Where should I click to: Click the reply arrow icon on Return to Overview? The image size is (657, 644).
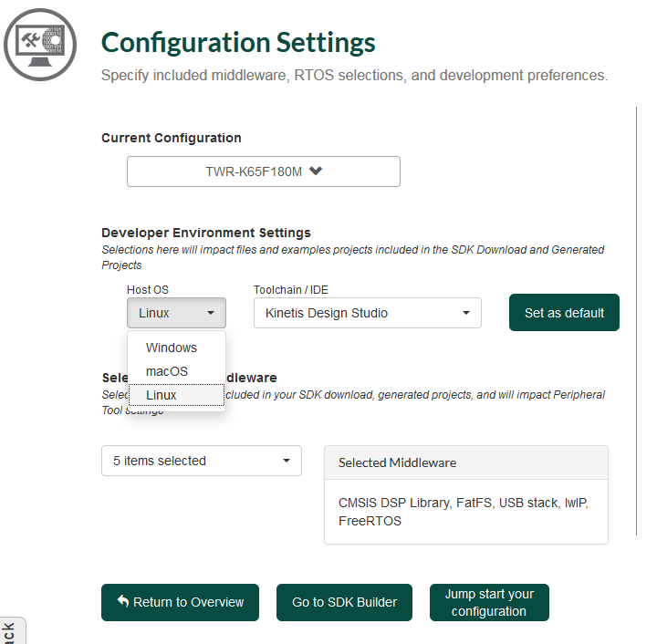[123, 602]
